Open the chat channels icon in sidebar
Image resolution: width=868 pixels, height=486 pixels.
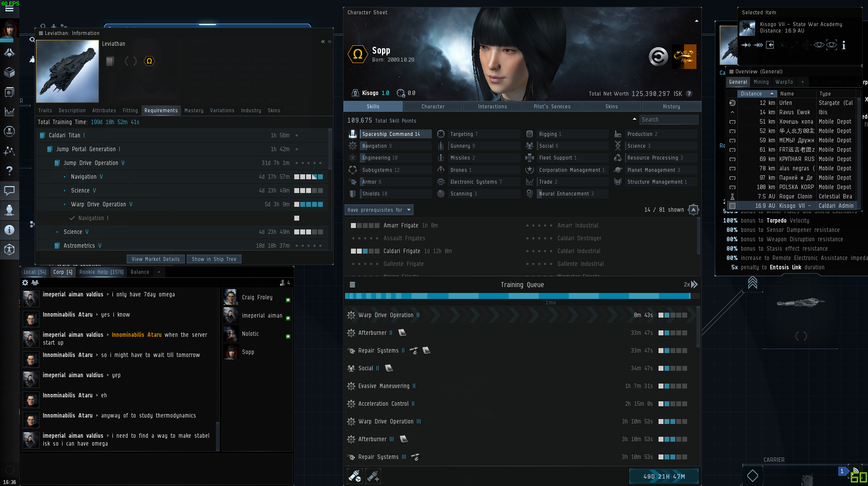[x=9, y=191]
